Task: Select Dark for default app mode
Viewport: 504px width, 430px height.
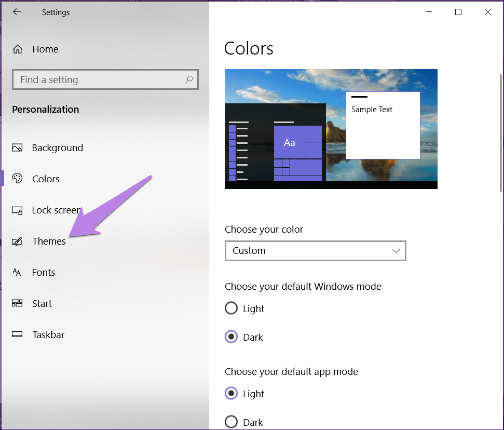Action: (231, 422)
